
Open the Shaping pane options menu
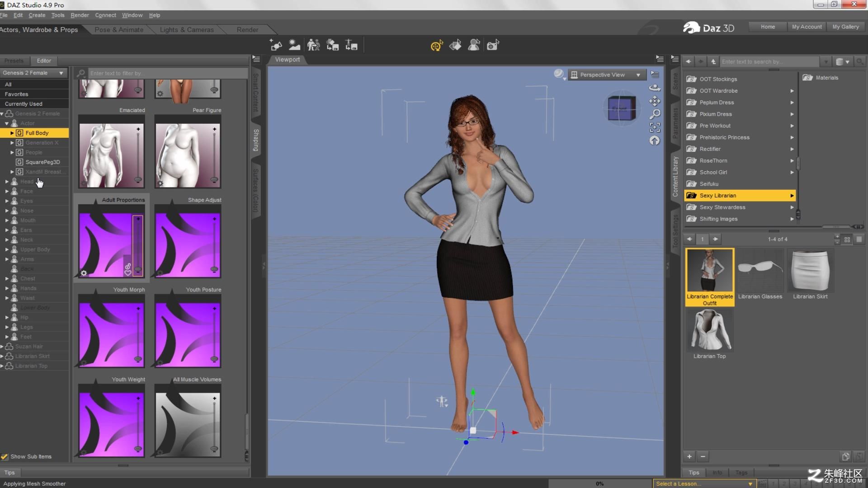256,59
